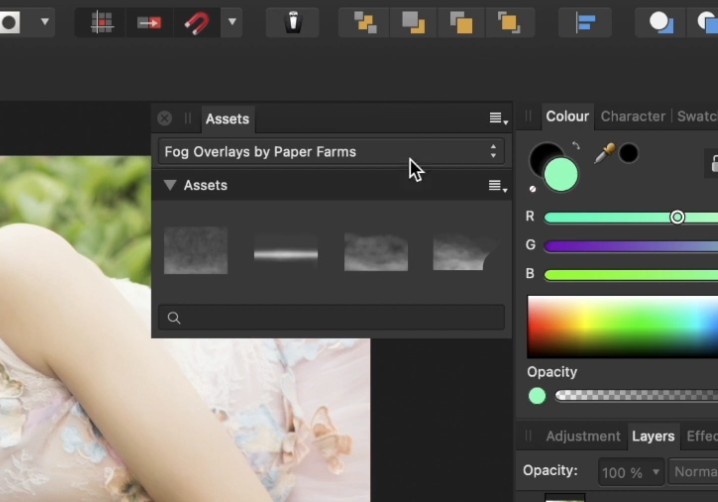Collapse the Assets subcategory triangle
The height and width of the screenshot is (502, 718).
(x=170, y=185)
